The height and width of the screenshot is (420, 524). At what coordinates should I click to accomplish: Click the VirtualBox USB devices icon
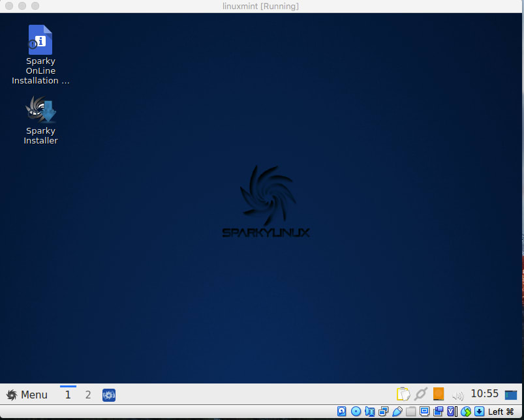coord(397,412)
